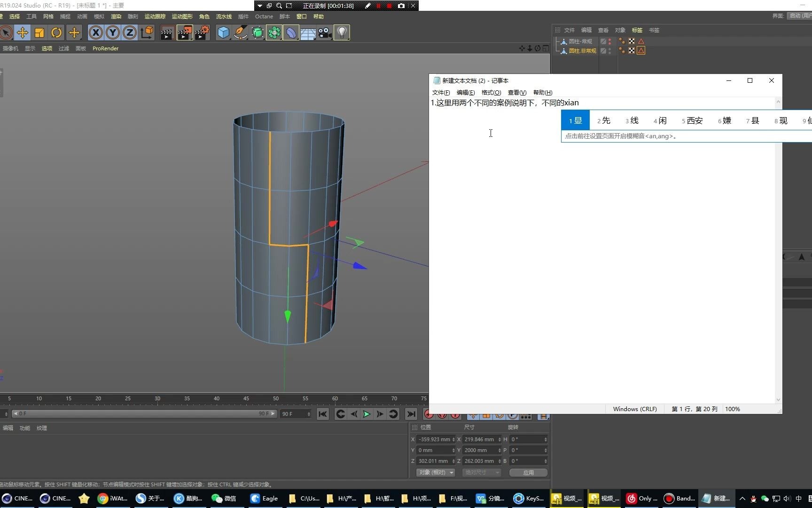The height and width of the screenshot is (508, 812).
Task: Click the Cube primitive icon
Action: (x=223, y=32)
